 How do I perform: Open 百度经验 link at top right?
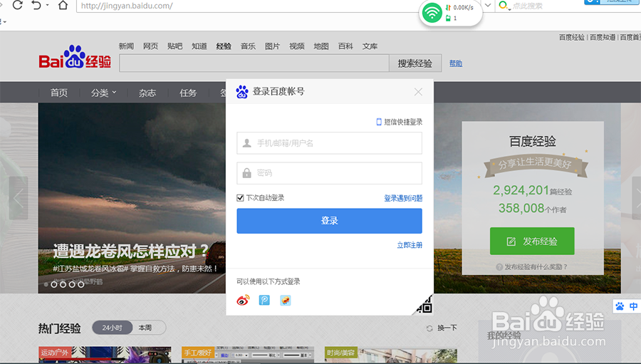572,37
